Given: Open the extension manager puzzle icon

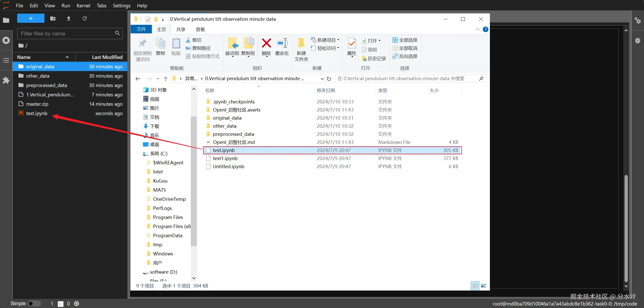Looking at the screenshot, I should pos(6,80).
